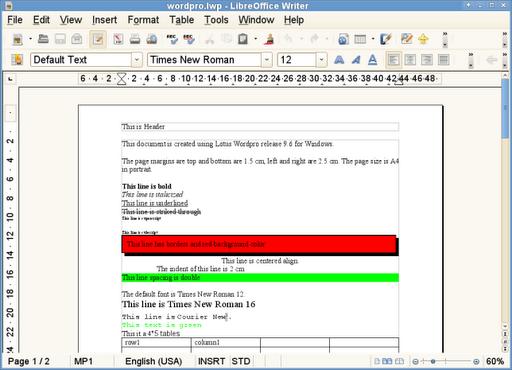Open the Window menu
Screen dimensions: 512x370
(x=256, y=20)
